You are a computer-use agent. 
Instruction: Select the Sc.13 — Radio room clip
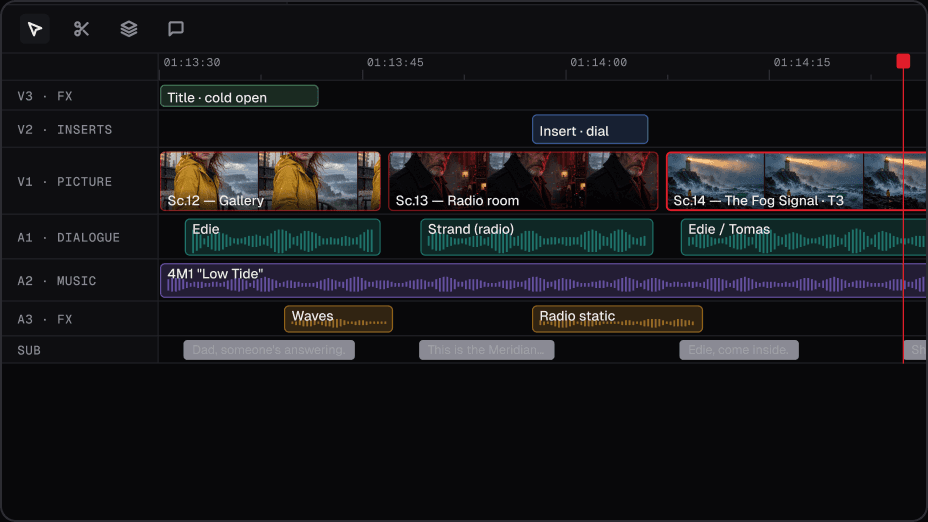(523, 181)
